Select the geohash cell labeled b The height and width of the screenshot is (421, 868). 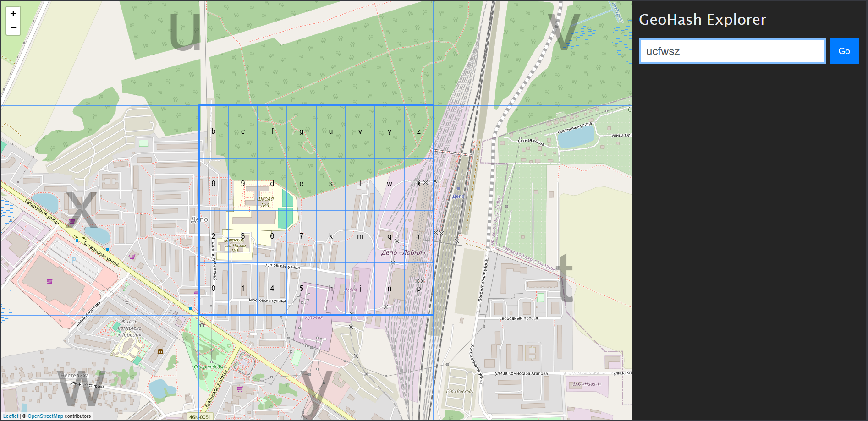(x=214, y=132)
